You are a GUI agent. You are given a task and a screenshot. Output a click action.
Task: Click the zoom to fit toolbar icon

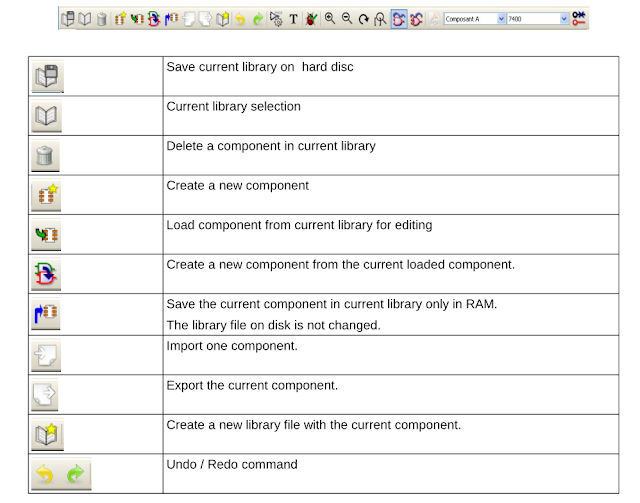point(380,19)
